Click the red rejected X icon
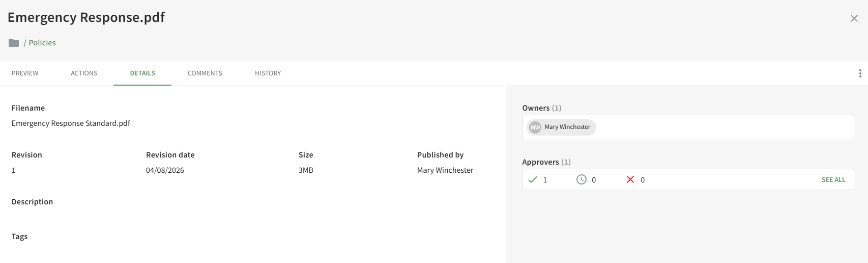 (630, 179)
